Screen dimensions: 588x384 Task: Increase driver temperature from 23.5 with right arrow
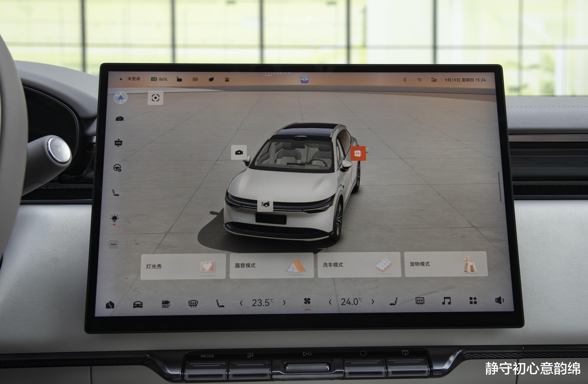284,302
